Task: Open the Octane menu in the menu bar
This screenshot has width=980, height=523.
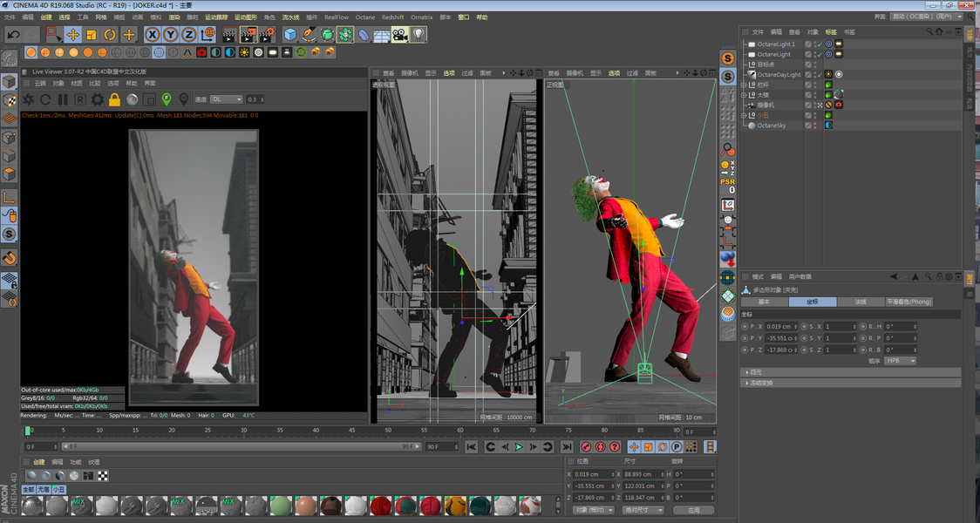Action: point(364,17)
